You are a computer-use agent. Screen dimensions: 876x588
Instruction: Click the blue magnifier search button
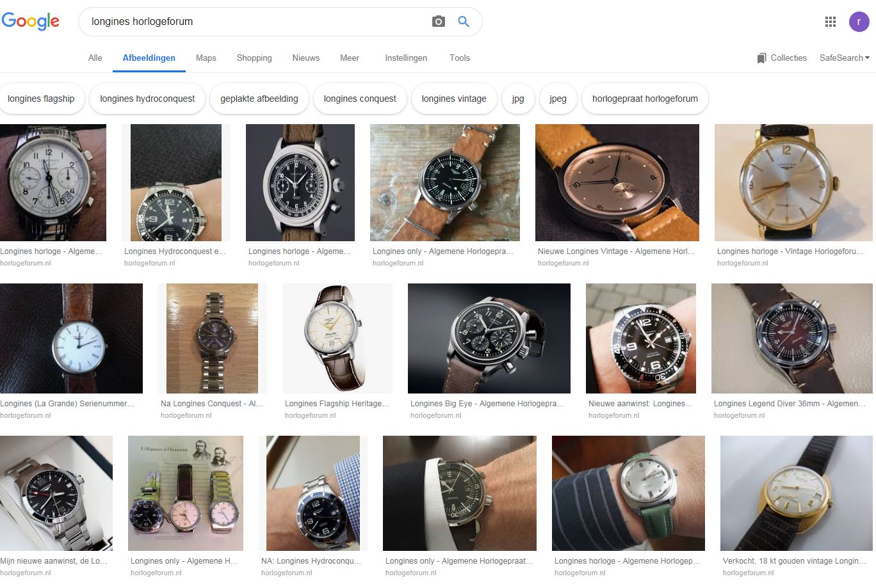464,22
